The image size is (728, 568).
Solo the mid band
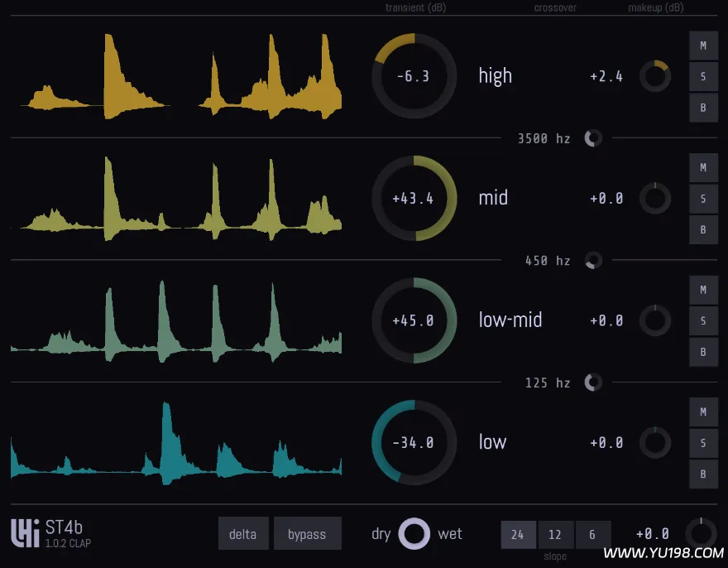point(704,198)
